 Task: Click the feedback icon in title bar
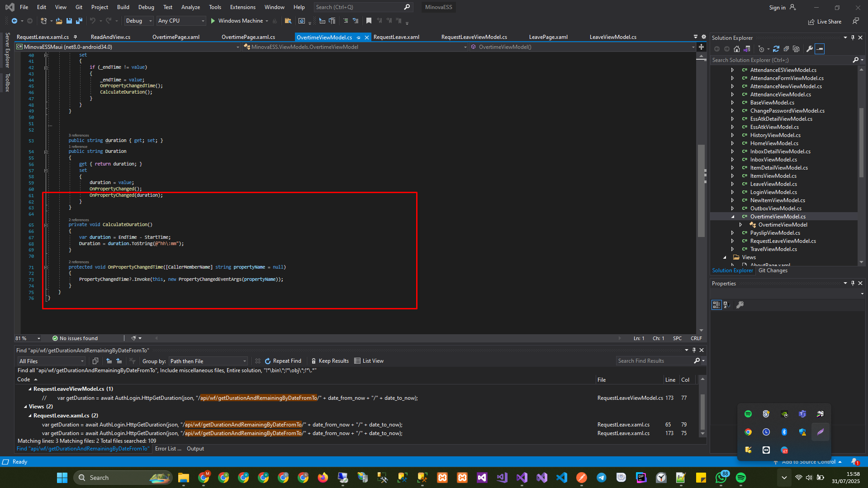[856, 21]
